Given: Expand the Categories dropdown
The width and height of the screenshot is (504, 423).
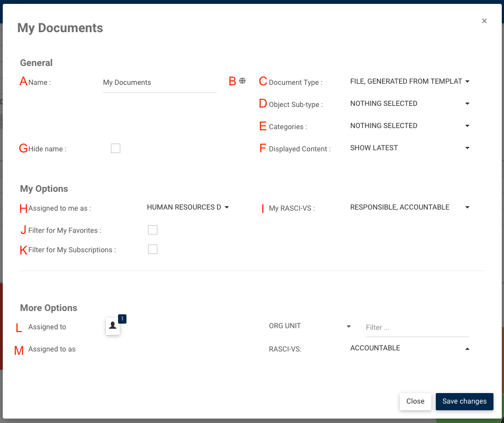Looking at the screenshot, I should pos(410,126).
